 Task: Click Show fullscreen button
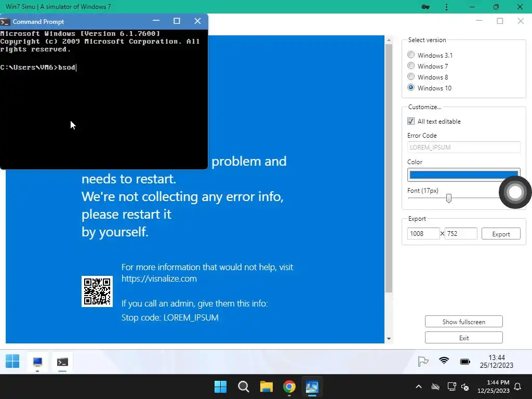click(x=463, y=322)
